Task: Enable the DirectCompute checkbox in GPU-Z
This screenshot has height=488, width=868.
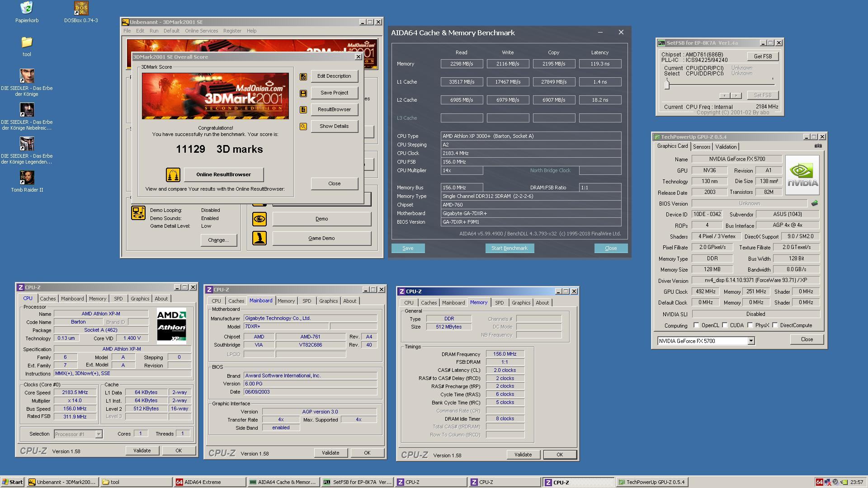Action: 775,325
